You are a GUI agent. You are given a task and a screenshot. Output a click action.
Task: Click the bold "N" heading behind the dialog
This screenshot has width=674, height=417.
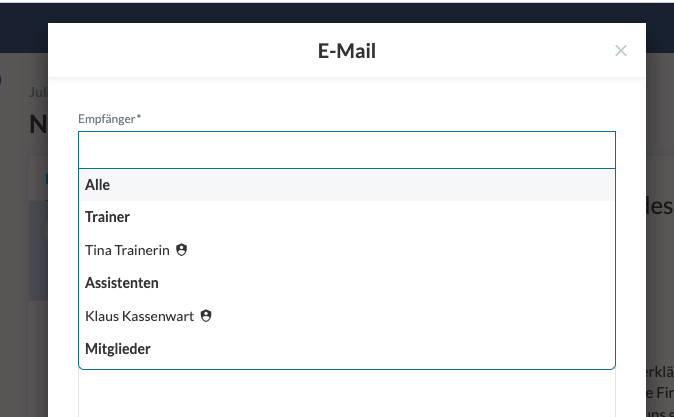(39, 124)
